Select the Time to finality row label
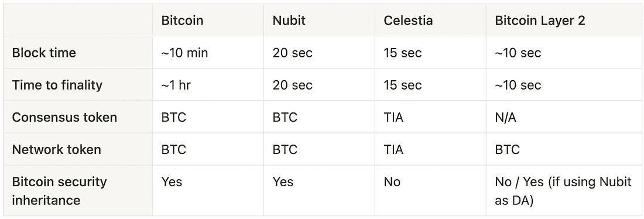644x219 pixels. tap(57, 85)
